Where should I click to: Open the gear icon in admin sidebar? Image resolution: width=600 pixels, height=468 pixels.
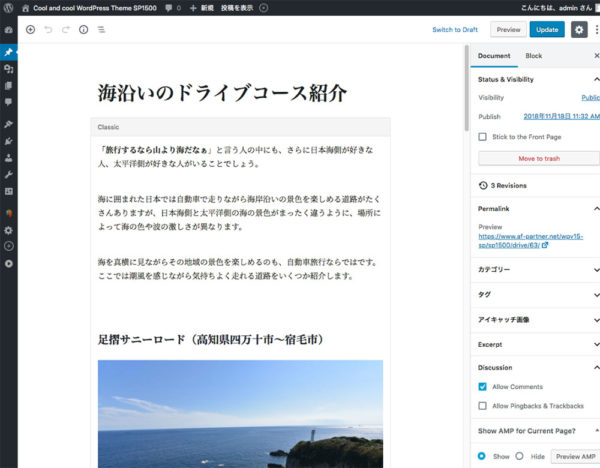click(8, 230)
